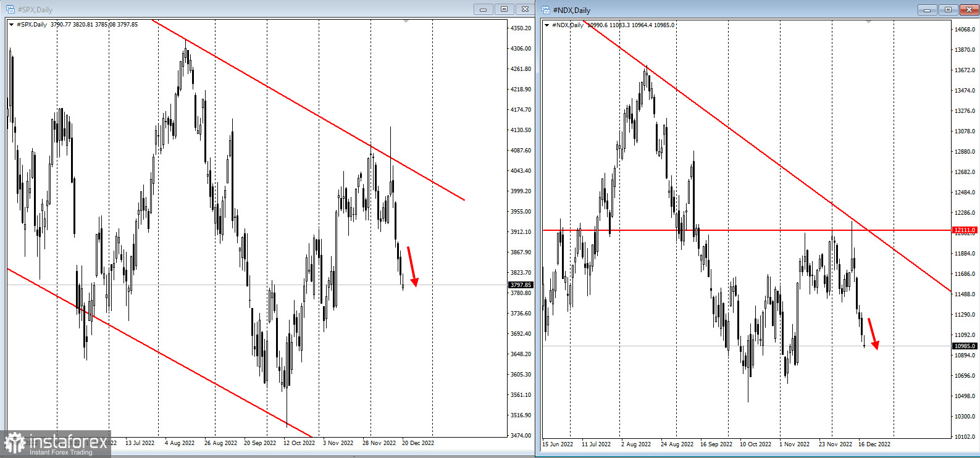The width and height of the screenshot is (980, 458).
Task: Click the chart shift marker in NDX chart
Action: (868, 22)
